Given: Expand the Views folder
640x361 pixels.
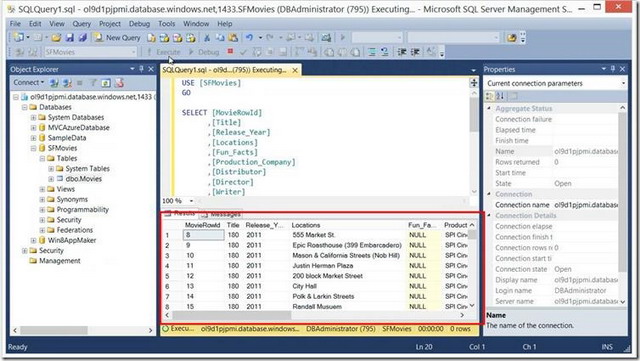Looking at the screenshot, I should (42, 189).
